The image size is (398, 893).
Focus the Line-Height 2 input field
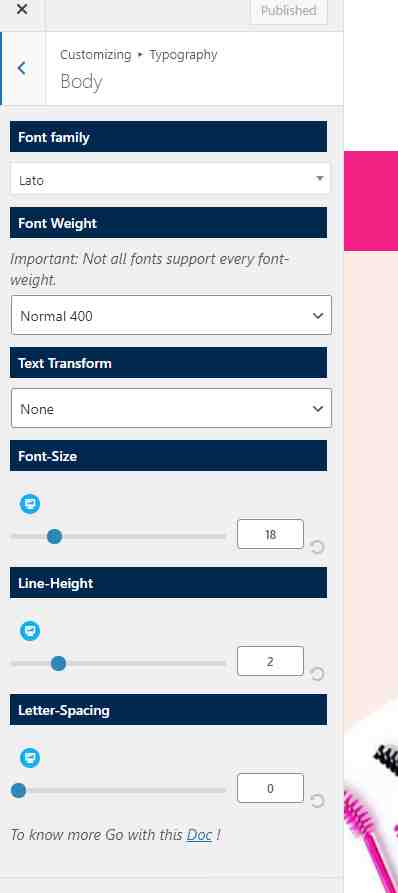click(270, 661)
